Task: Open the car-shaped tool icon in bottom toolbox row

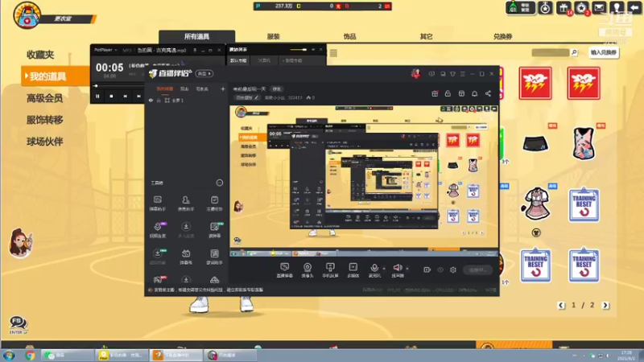Action: [214, 280]
